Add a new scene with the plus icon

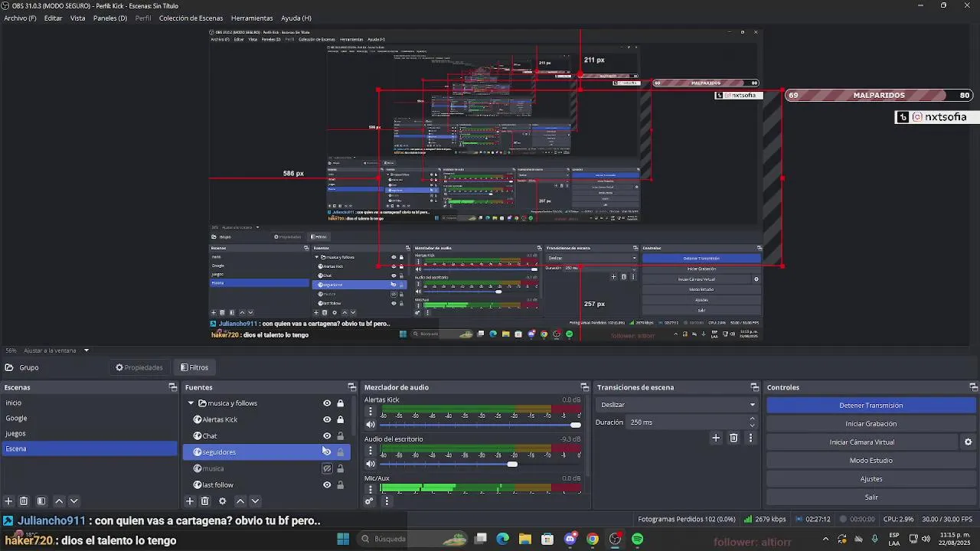point(9,501)
